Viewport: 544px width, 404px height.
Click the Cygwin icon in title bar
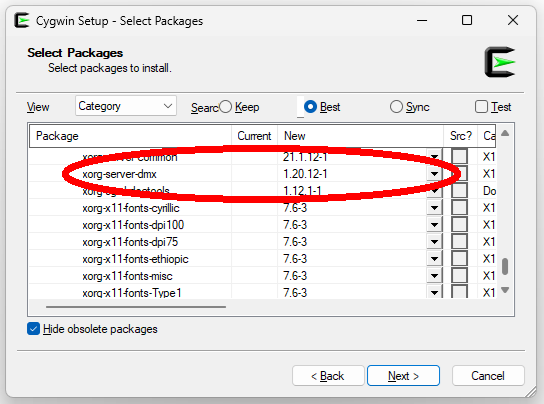(22, 20)
